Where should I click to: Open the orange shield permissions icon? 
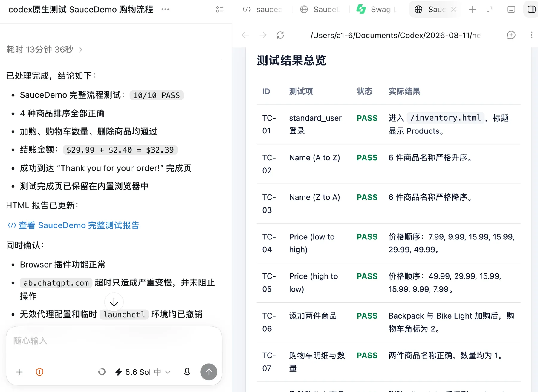coord(39,372)
